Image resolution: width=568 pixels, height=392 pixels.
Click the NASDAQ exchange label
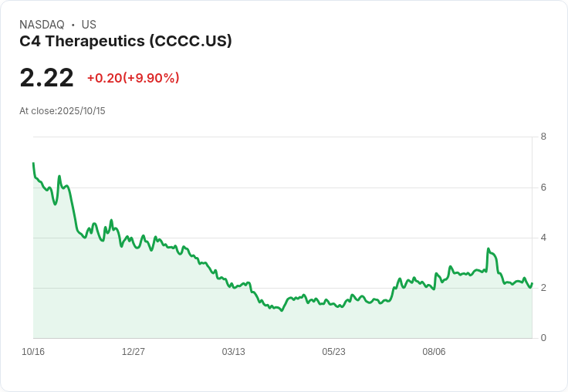pyautogui.click(x=42, y=25)
